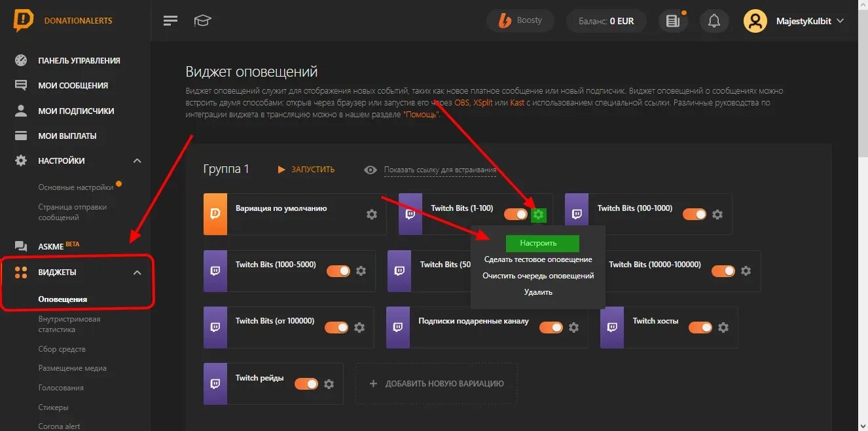Choose Очистить очередь оповещений menu entry
This screenshot has height=431, width=868.
[538, 276]
